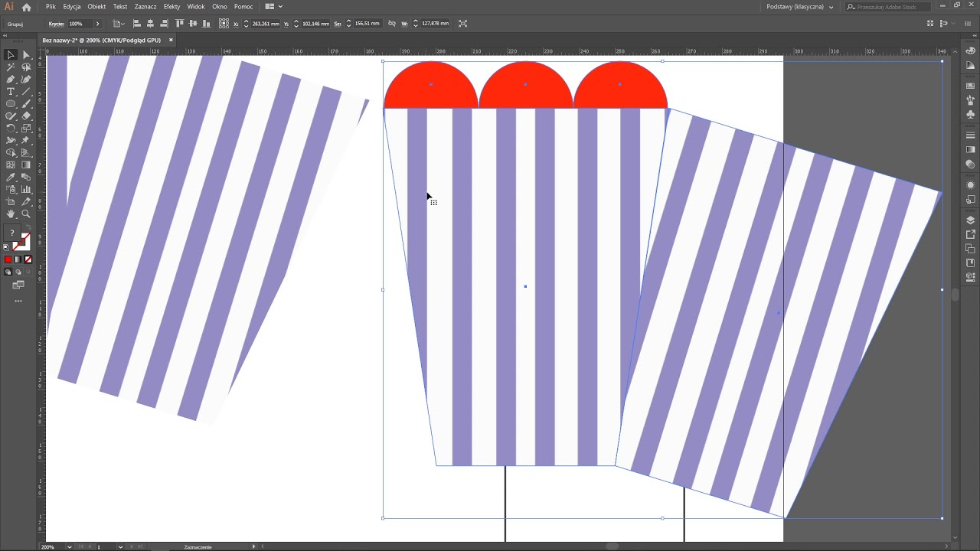
Task: Open the Podstawy (klasyczna) workspace dropdown
Action: point(799,7)
